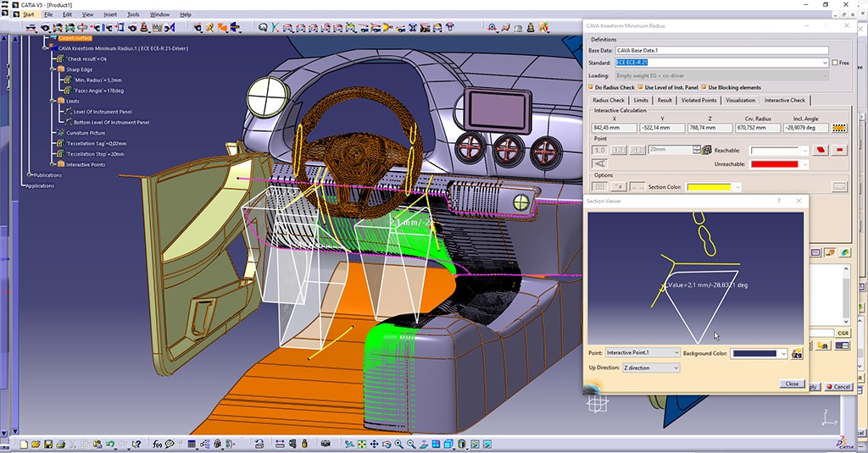Select Interactive Points in the tree
The width and height of the screenshot is (868, 453).
click(86, 165)
